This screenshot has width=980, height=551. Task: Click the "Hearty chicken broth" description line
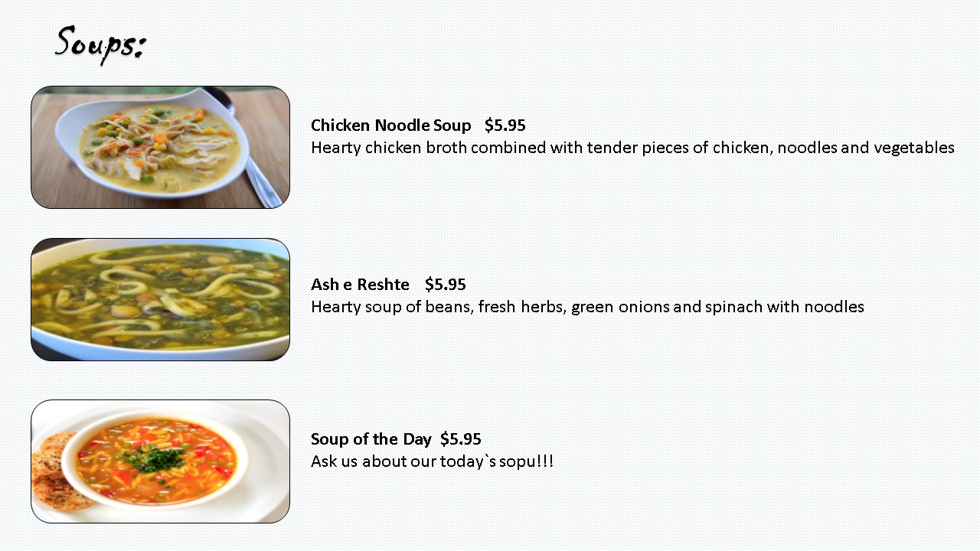[632, 148]
